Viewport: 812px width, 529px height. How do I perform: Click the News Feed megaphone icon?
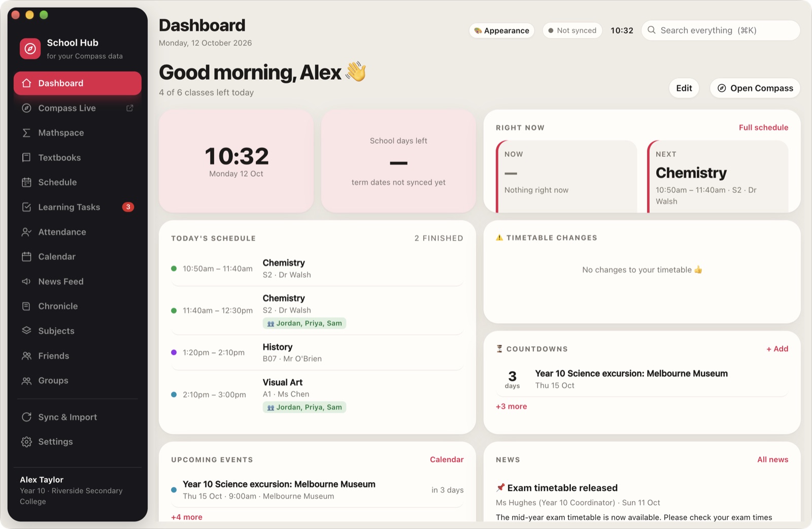click(27, 281)
